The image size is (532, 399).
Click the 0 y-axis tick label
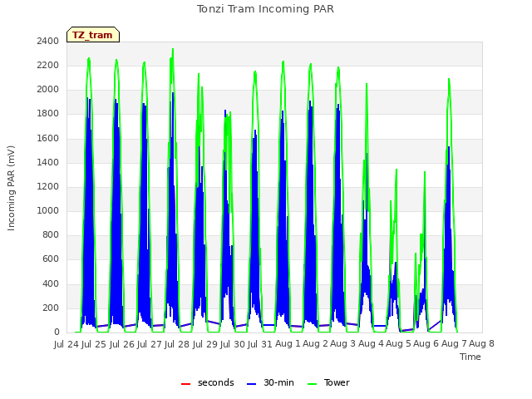click(x=57, y=332)
